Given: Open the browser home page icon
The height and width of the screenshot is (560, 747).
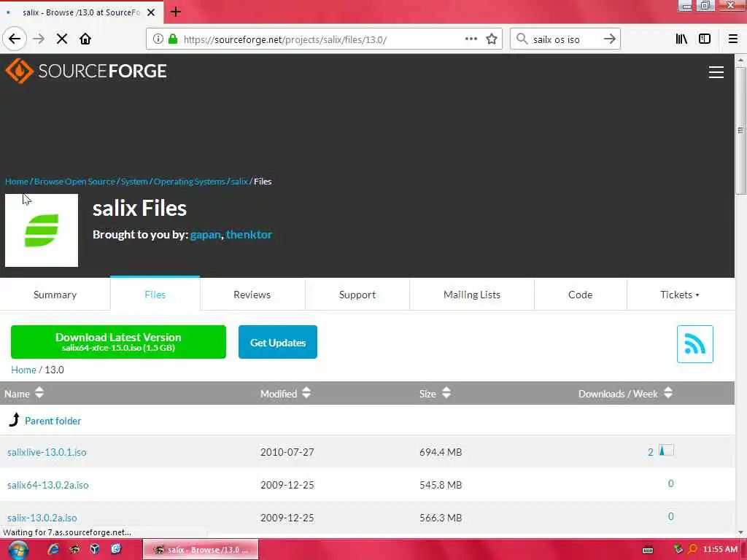Looking at the screenshot, I should coord(85,39).
